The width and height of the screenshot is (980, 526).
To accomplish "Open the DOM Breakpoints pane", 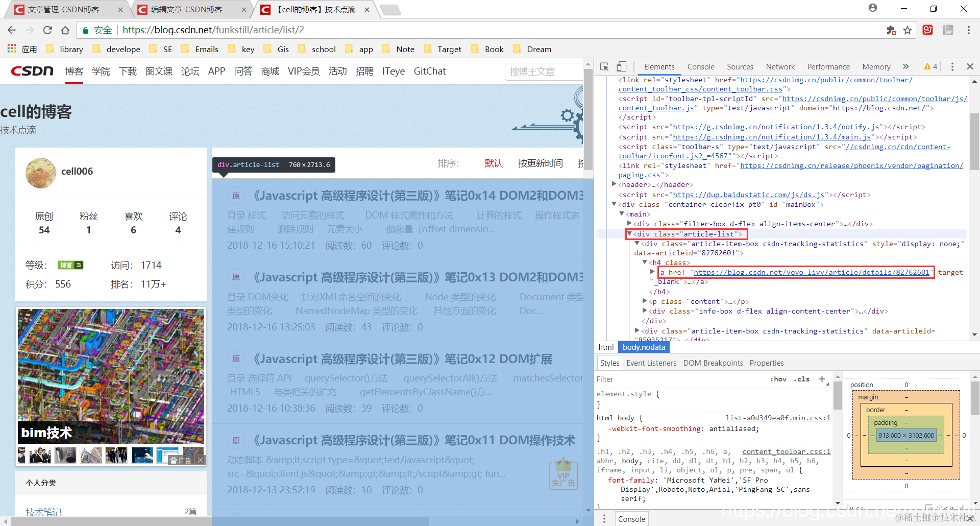I will click(713, 363).
